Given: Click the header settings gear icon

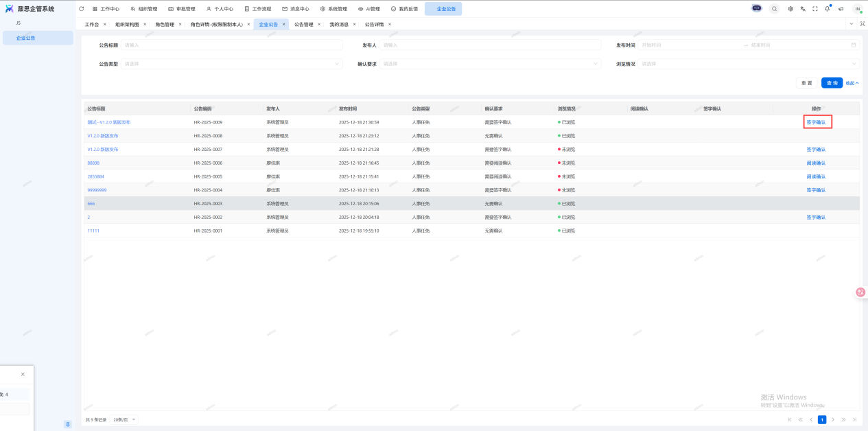Looking at the screenshot, I should click(790, 9).
